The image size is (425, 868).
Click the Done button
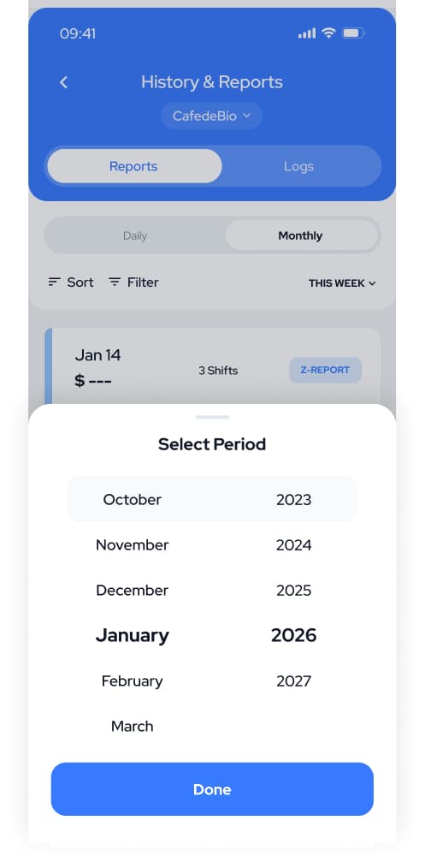click(x=212, y=789)
